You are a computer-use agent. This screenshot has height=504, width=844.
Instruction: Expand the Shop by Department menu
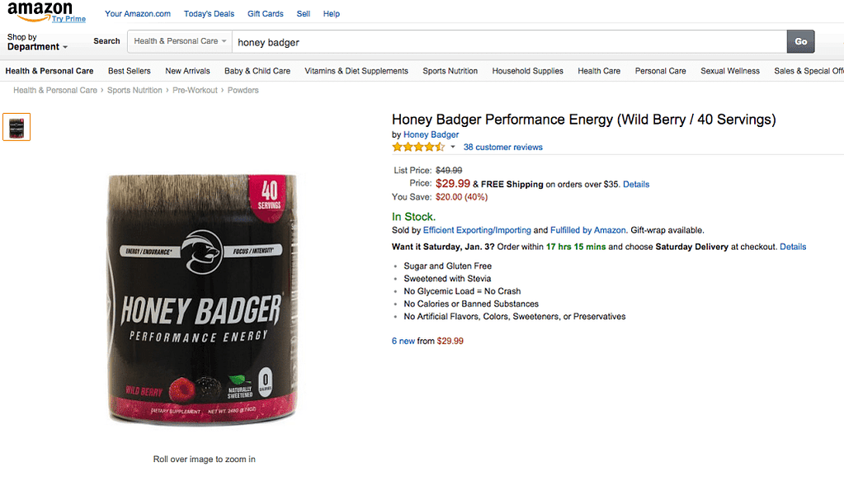pyautogui.click(x=37, y=42)
